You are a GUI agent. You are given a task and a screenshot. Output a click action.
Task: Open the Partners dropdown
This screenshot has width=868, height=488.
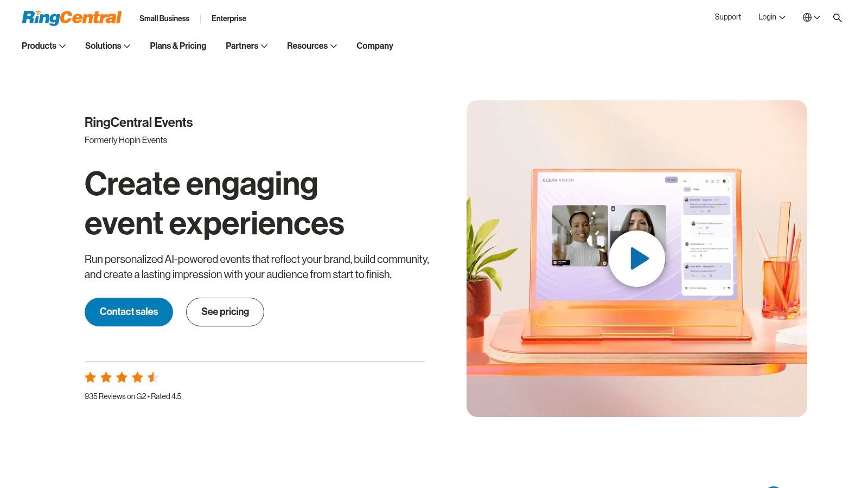coord(246,46)
